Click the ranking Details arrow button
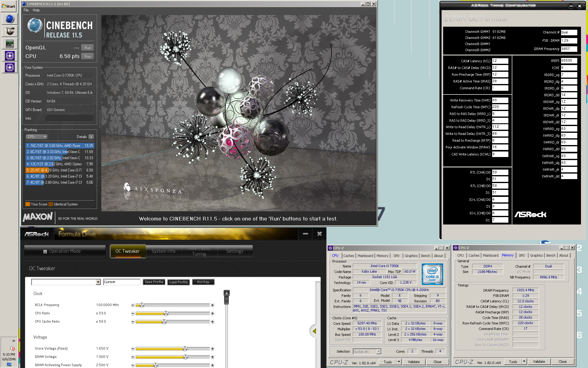 tap(91, 137)
